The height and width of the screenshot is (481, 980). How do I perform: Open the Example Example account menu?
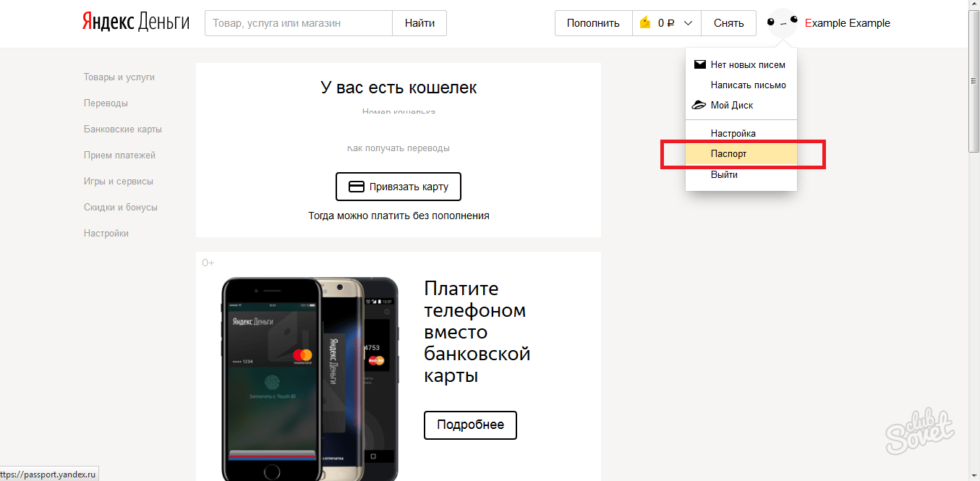pos(847,23)
